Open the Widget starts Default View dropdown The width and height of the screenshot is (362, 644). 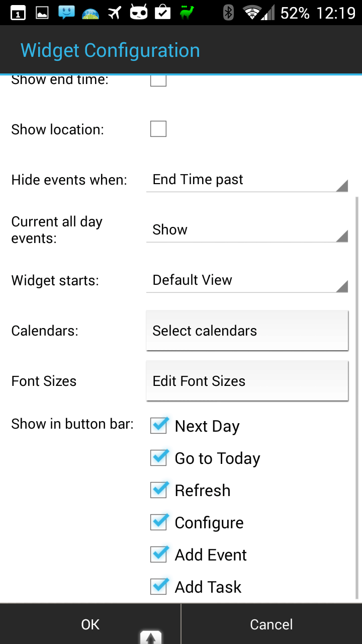(x=247, y=280)
